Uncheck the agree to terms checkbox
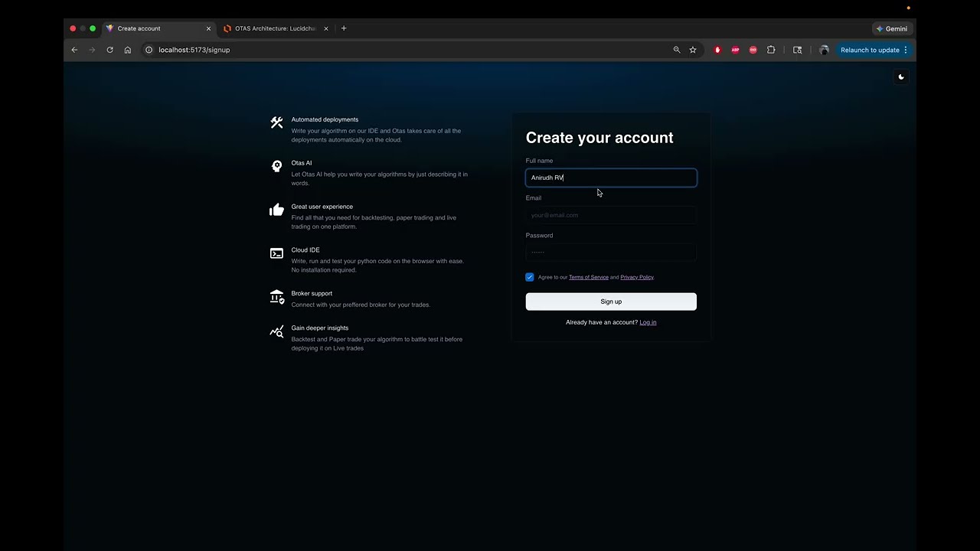The image size is (980, 551). click(530, 277)
